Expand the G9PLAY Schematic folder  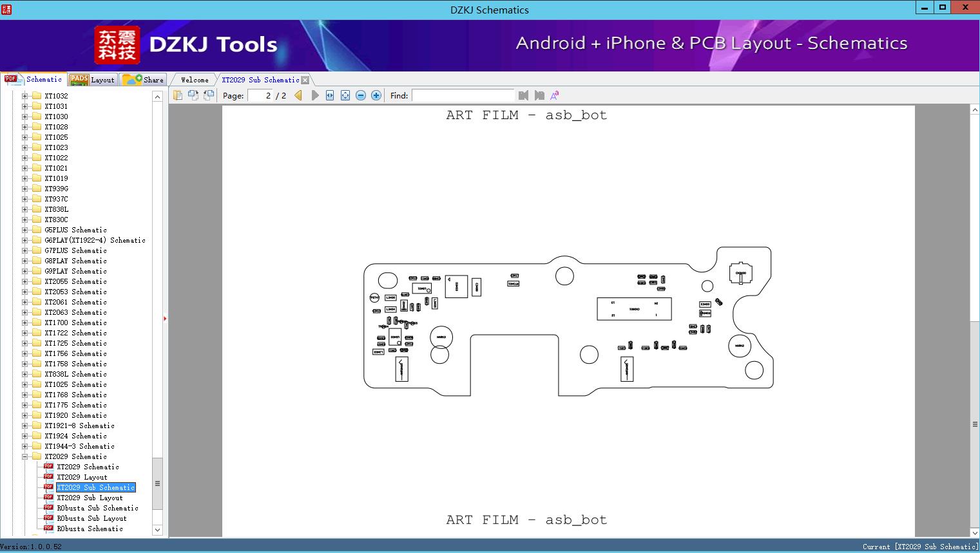click(25, 271)
